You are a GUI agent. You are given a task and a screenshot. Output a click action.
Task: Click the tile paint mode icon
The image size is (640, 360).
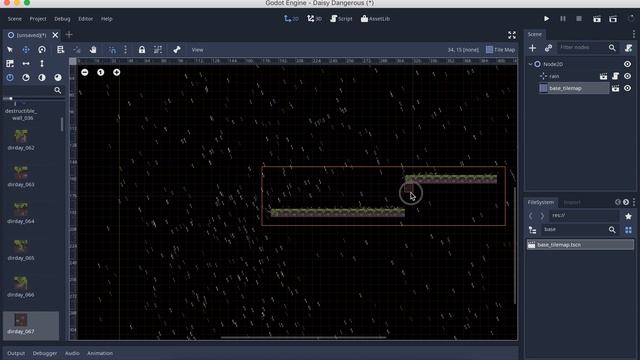point(10,64)
